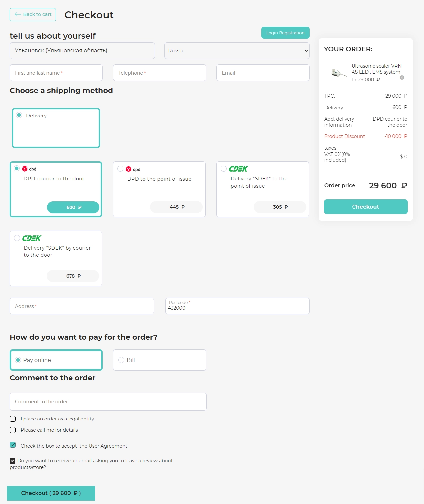Open Login Registration
This screenshot has height=504, width=424.
point(285,33)
